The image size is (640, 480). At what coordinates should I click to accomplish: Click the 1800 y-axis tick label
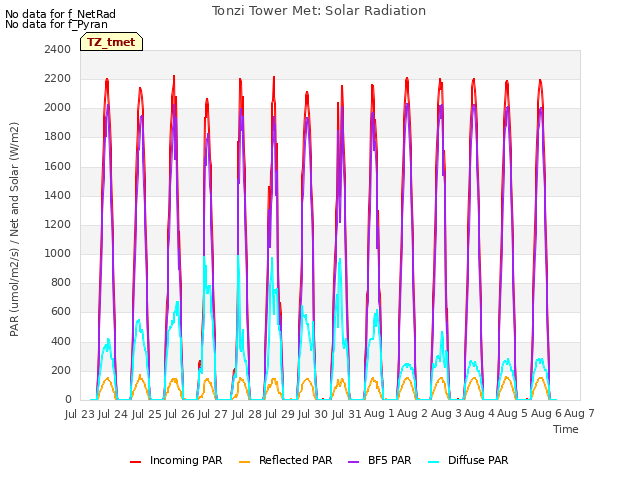click(58, 137)
